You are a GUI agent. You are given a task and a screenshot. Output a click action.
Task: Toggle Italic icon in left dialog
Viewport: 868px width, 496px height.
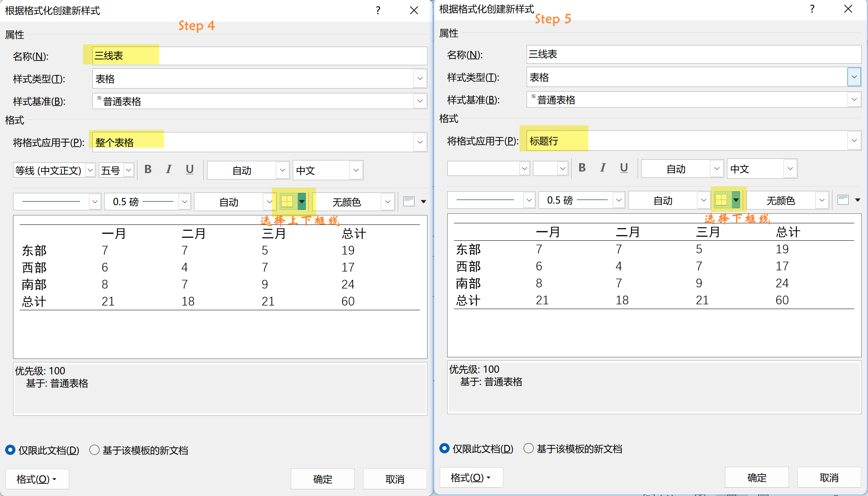click(169, 170)
